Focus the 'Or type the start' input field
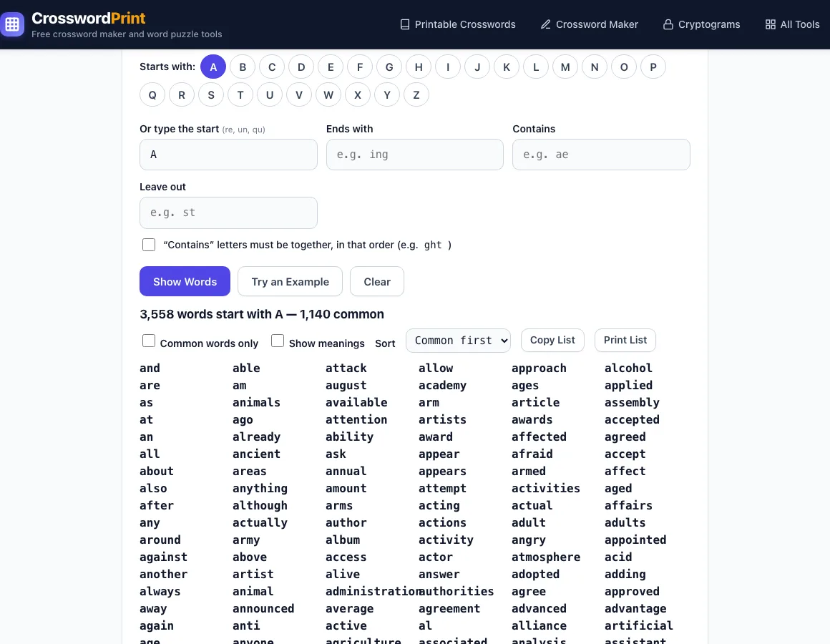The image size is (830, 644). click(x=229, y=155)
